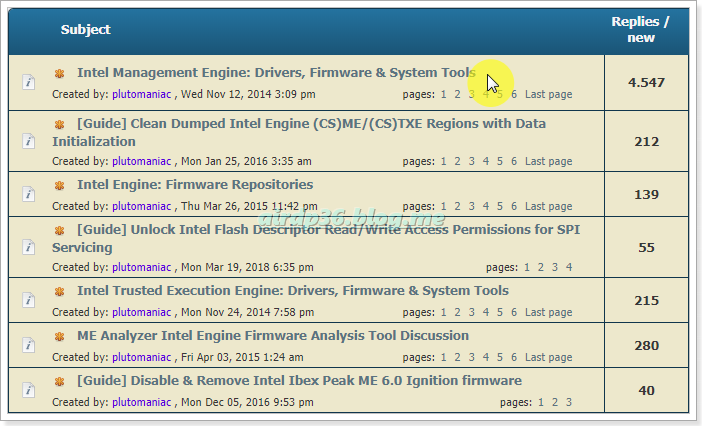This screenshot has width=702, height=426.
Task: Click the date Mon Mar 19, 2018 6:35 pm
Action: pyautogui.click(x=247, y=267)
